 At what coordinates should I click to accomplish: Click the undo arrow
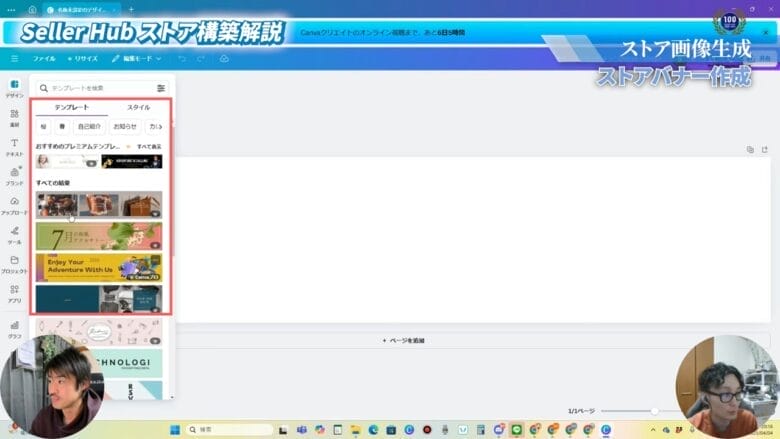182,59
